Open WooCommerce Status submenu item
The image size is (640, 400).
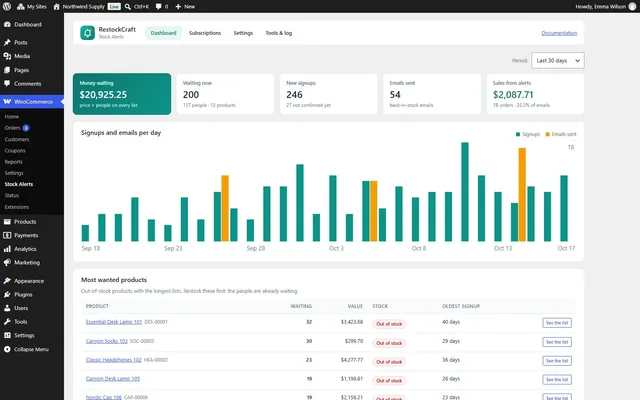click(11, 196)
